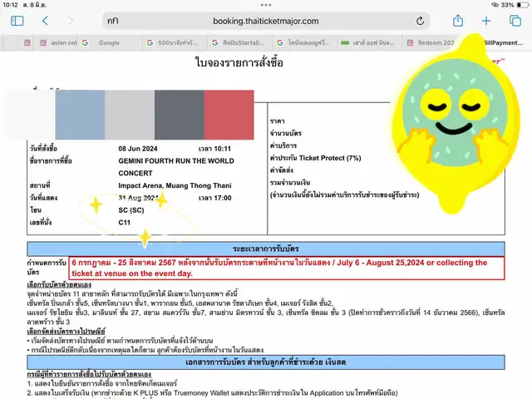
Task: Open the Safari sidebar panel
Action: point(15,21)
